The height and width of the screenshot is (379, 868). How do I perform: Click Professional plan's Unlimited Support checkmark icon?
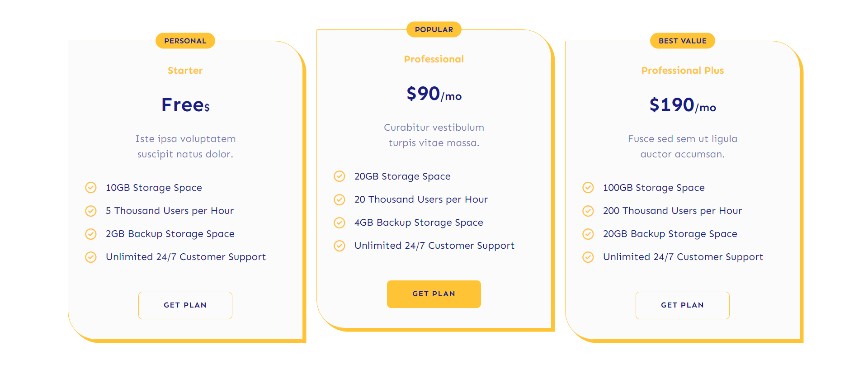[340, 246]
